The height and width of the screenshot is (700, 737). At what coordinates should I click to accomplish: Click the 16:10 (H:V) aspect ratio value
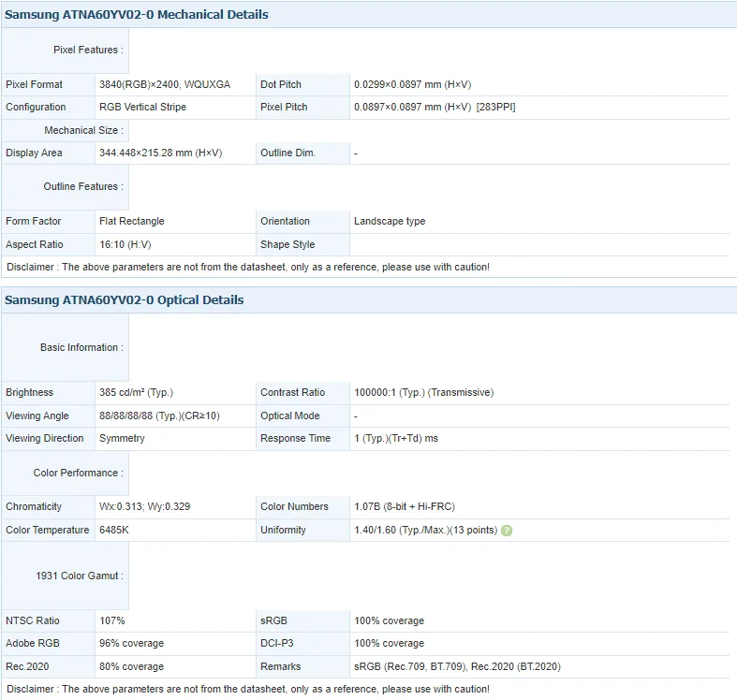[125, 245]
